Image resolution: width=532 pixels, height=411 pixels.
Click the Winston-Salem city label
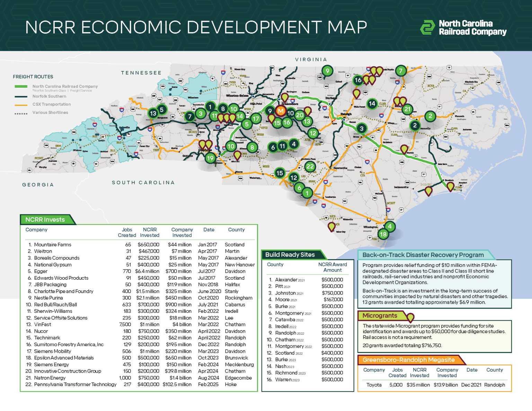pyautogui.click(x=237, y=95)
